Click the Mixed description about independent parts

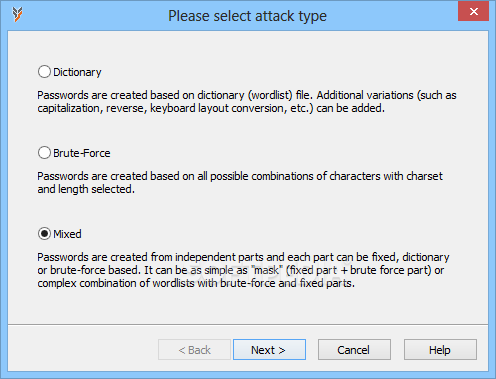(x=243, y=270)
